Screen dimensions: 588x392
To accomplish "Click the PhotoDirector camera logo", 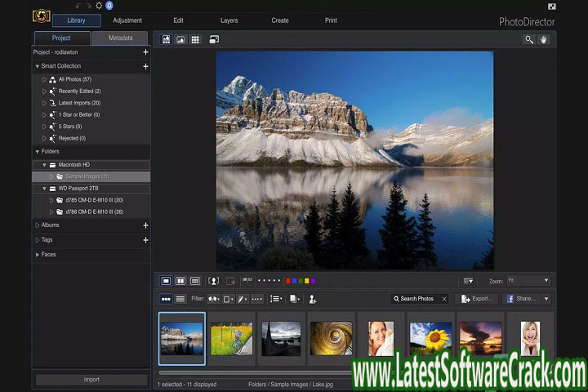I will pos(42,16).
